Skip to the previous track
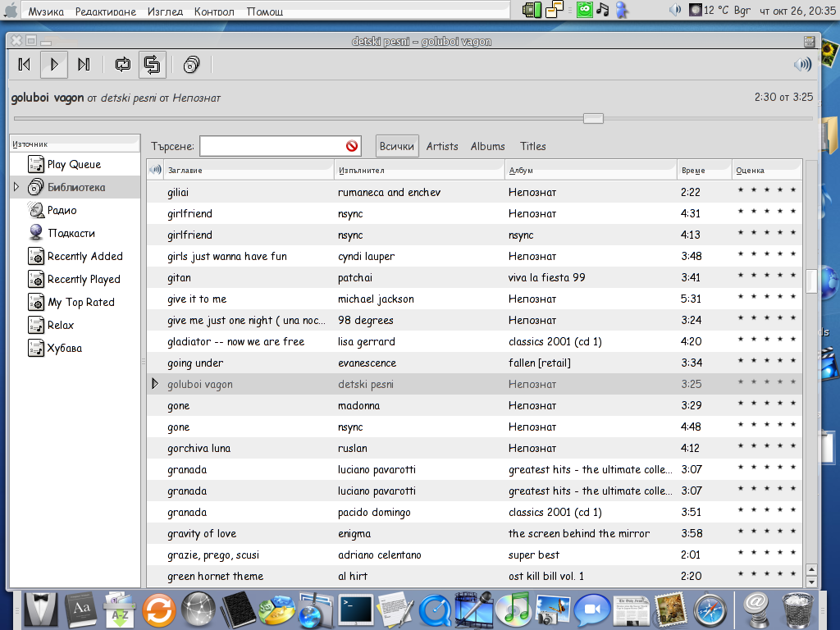 24,65
